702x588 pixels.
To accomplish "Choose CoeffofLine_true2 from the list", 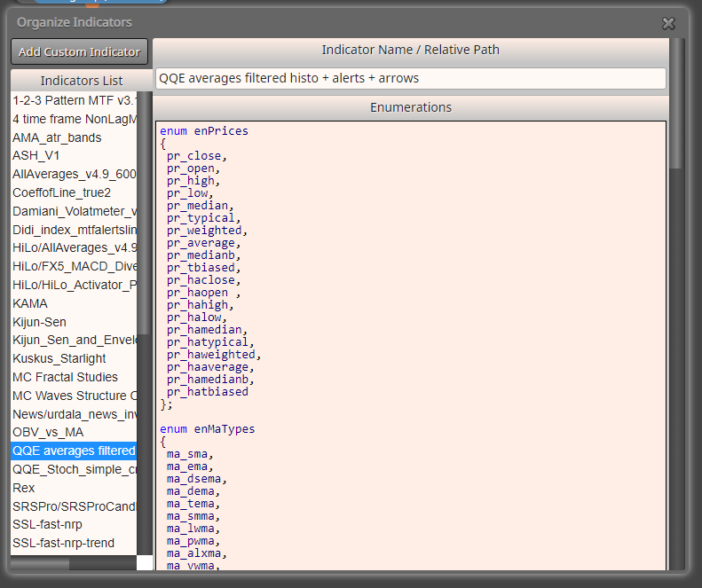I will point(74,192).
